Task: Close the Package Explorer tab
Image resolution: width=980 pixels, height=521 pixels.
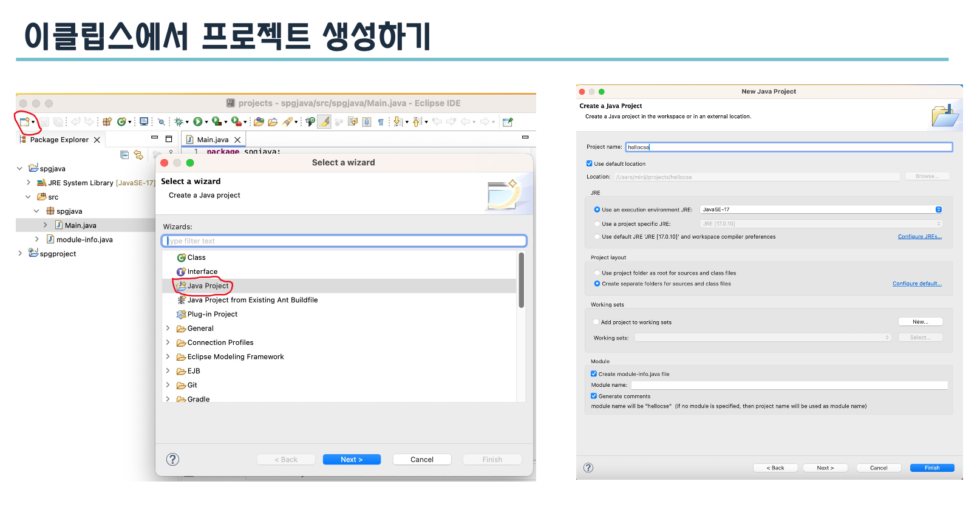Action: (x=97, y=140)
